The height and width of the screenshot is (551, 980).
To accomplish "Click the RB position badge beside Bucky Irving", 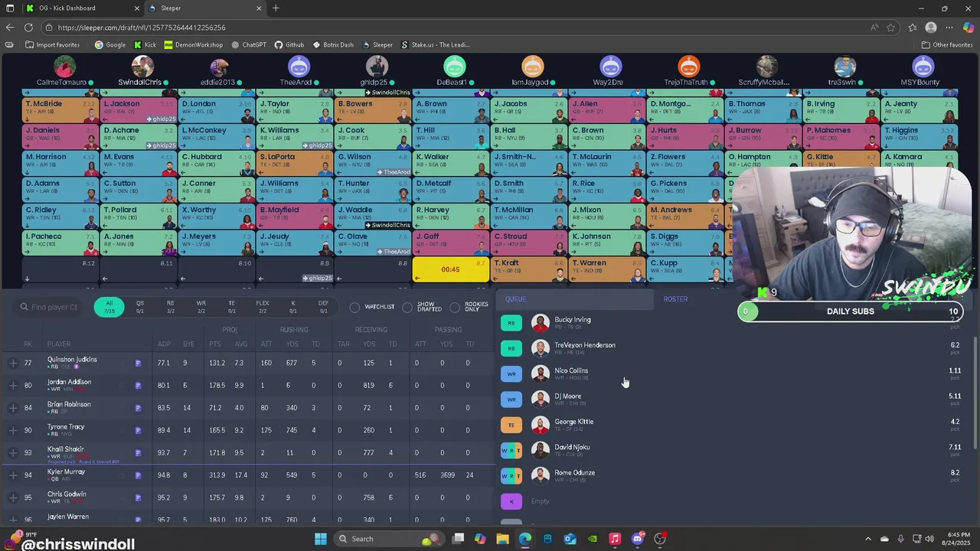I will point(511,323).
